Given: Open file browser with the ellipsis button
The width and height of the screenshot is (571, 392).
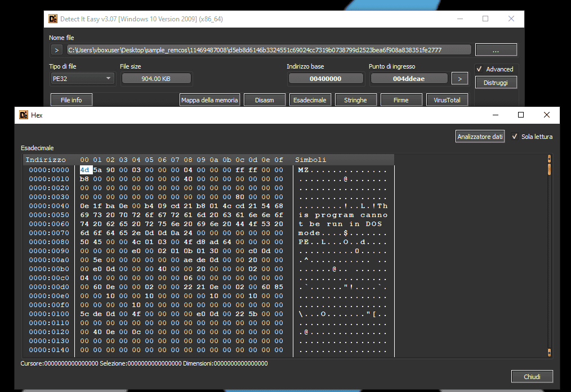Looking at the screenshot, I should point(496,50).
